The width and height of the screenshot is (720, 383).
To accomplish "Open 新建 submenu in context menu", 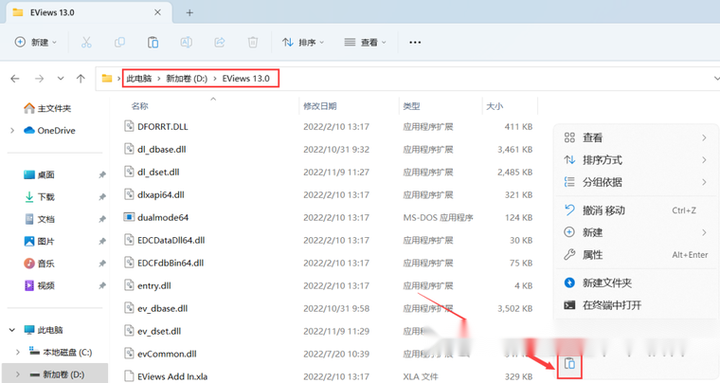I will click(636, 232).
